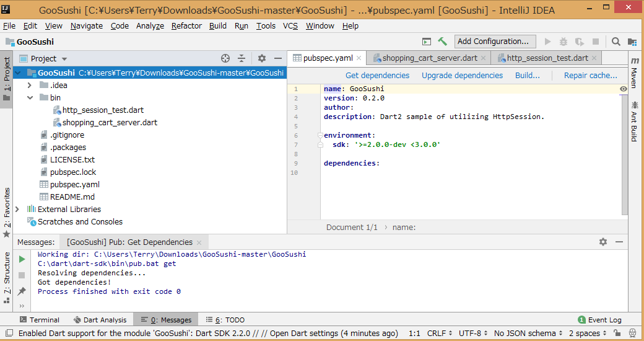Click the tool windows quick access icon in the status bar

coord(9,333)
